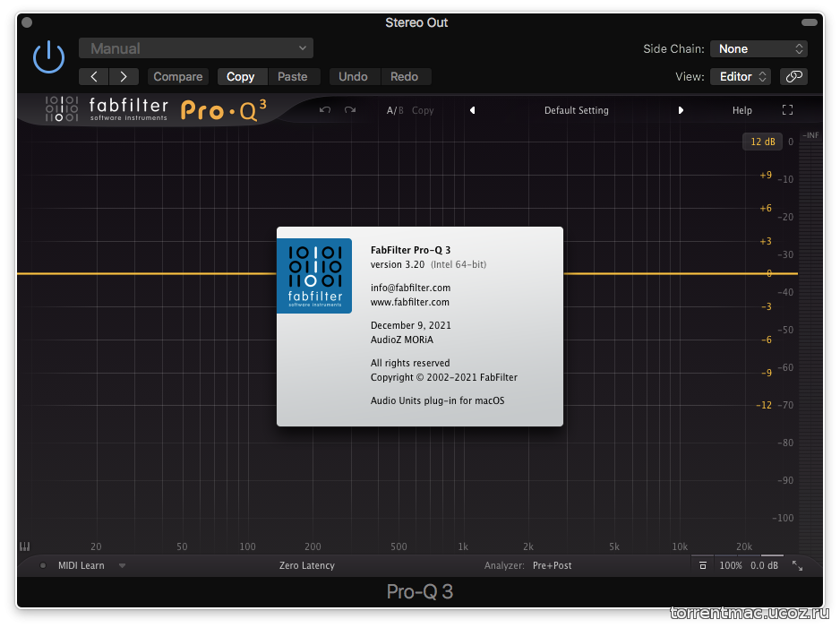Adjust the 0.0 dB output gain value
840x628 pixels.
(x=764, y=565)
